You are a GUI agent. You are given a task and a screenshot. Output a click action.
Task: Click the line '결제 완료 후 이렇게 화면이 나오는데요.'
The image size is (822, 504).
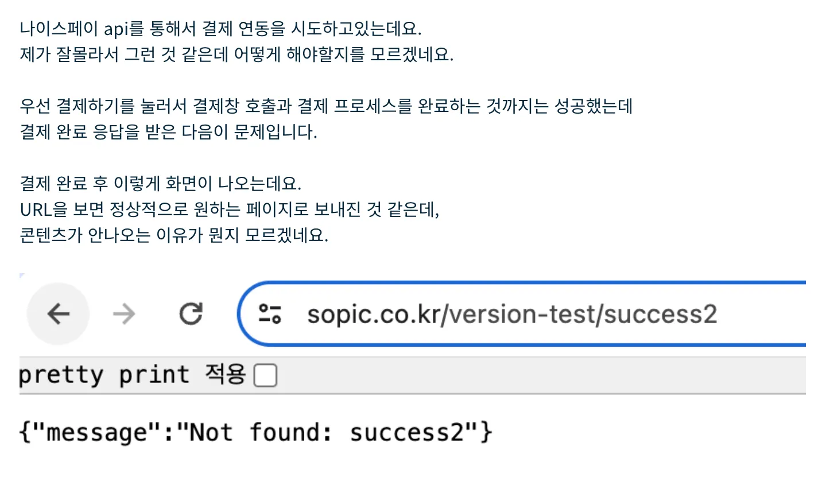point(160,183)
